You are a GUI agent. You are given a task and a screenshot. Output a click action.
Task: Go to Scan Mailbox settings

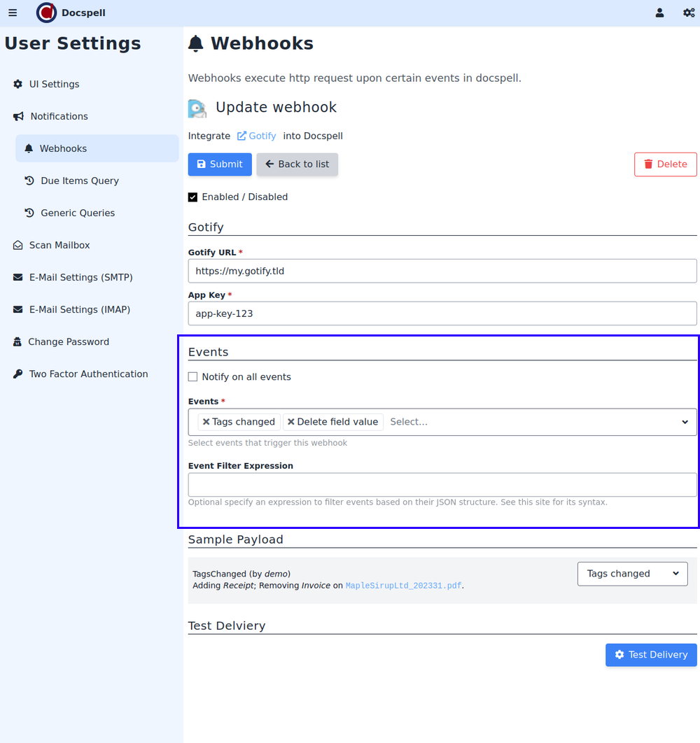coord(59,245)
